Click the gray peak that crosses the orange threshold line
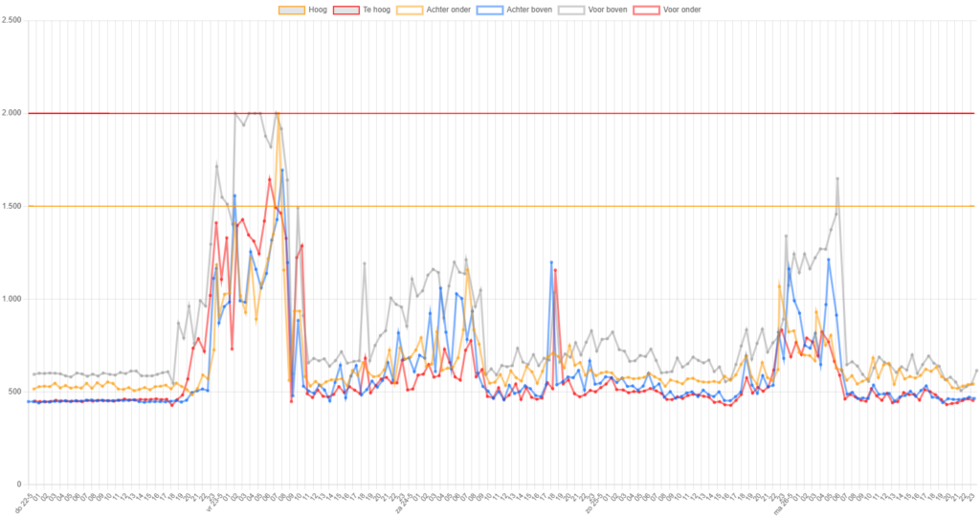This screenshot has width=980, height=519. (837, 182)
